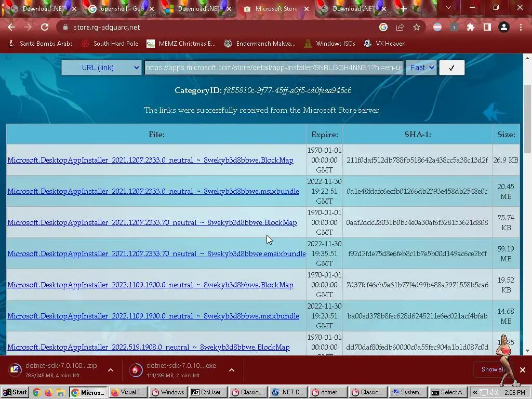
Task: Click the CategoryID value text
Action: pyautogui.click(x=287, y=90)
